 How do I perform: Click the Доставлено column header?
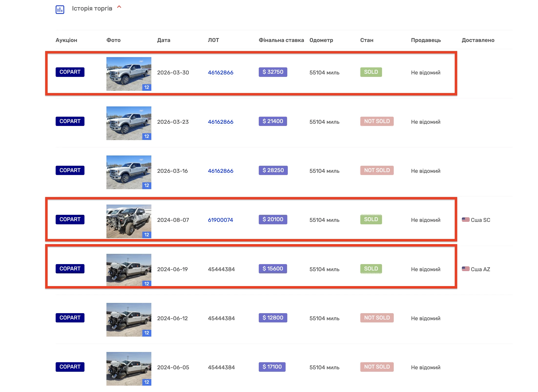[478, 40]
